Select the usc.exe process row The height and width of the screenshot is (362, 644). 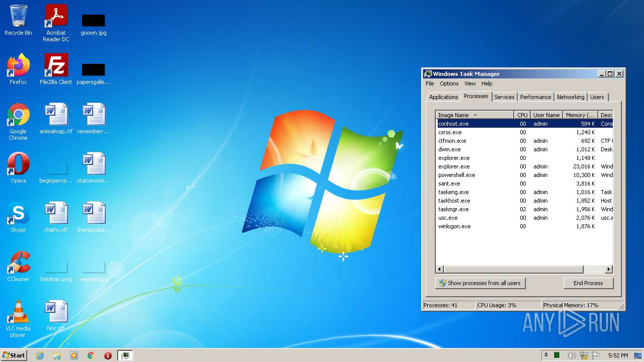pos(524,218)
